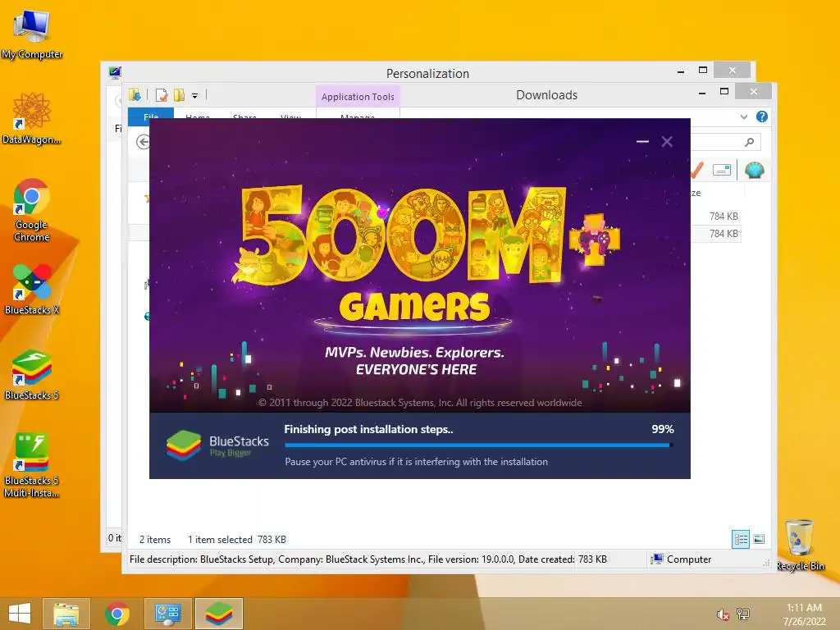Open the Recycle Bin

point(800,545)
